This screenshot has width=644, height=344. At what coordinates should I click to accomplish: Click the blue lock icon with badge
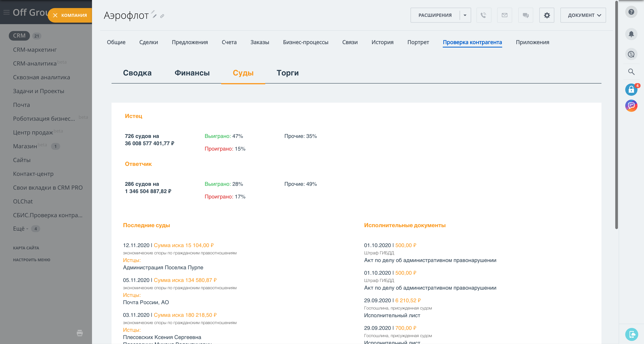(631, 90)
